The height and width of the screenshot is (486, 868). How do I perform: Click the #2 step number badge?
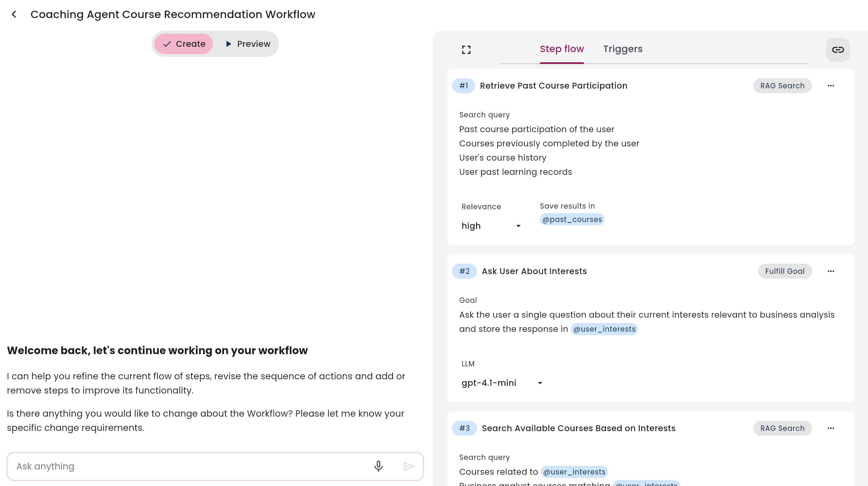click(464, 271)
